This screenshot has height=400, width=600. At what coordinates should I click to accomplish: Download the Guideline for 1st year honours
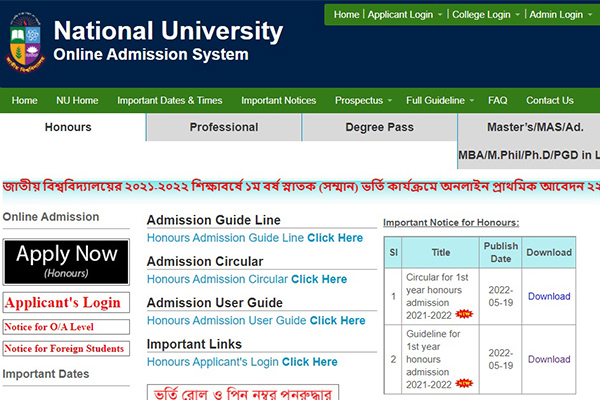(549, 359)
